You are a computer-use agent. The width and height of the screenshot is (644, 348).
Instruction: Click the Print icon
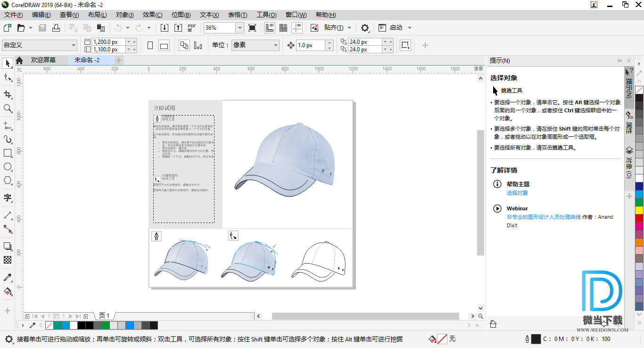(x=56, y=28)
